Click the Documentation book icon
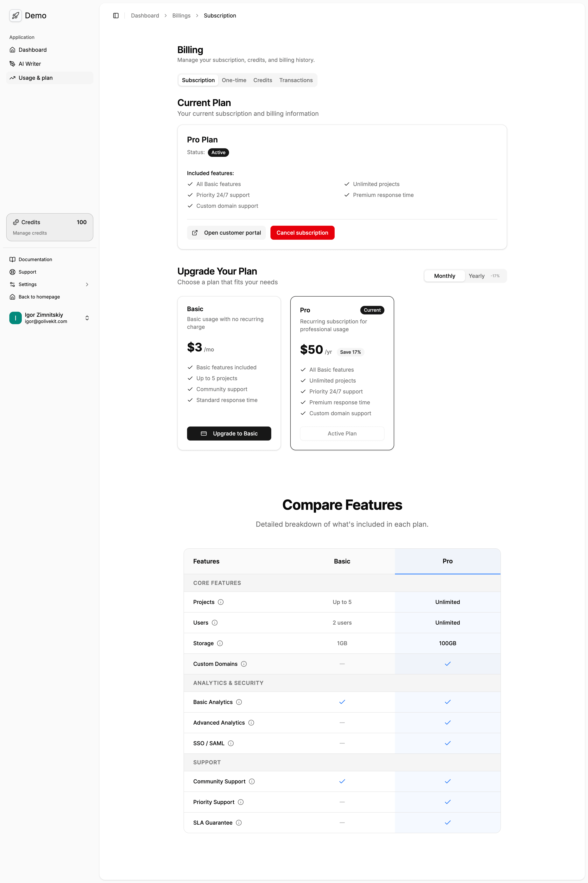Viewport: 588px width, 883px height. [12, 259]
